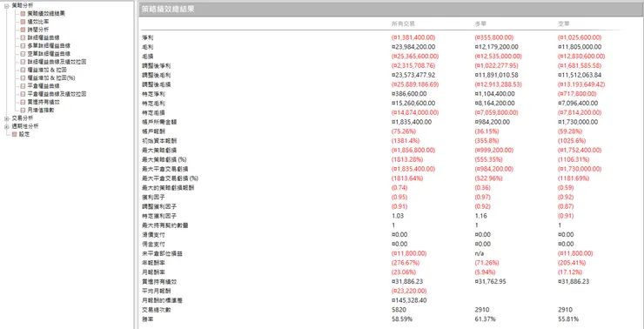Open the 買進持有績效 chart icon in the tree

tap(23, 102)
